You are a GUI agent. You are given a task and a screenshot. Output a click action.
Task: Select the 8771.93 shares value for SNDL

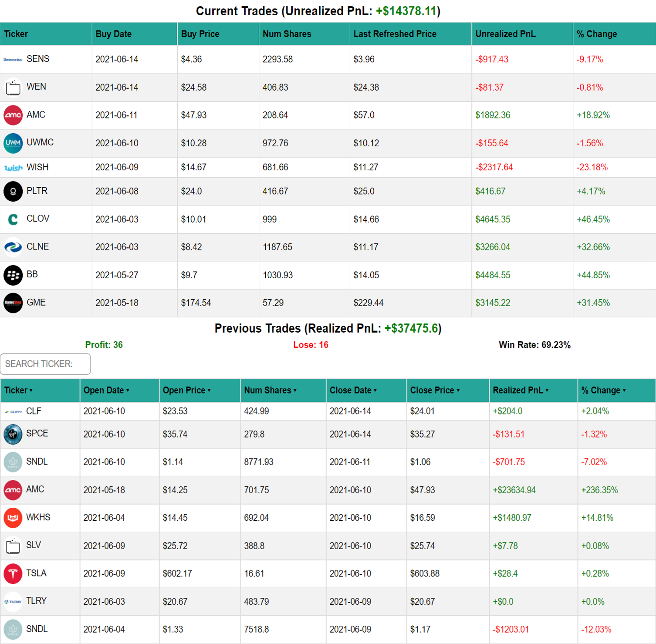point(259,462)
